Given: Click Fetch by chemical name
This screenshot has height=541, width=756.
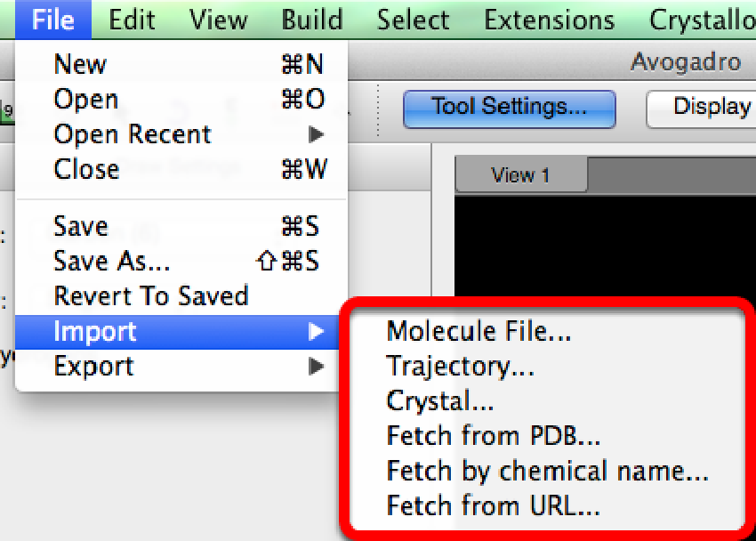Looking at the screenshot, I should (x=547, y=471).
